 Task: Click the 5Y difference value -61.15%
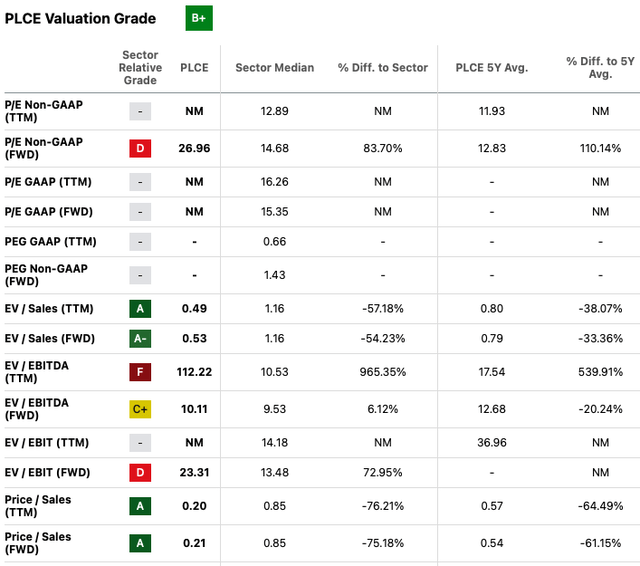[600, 543]
